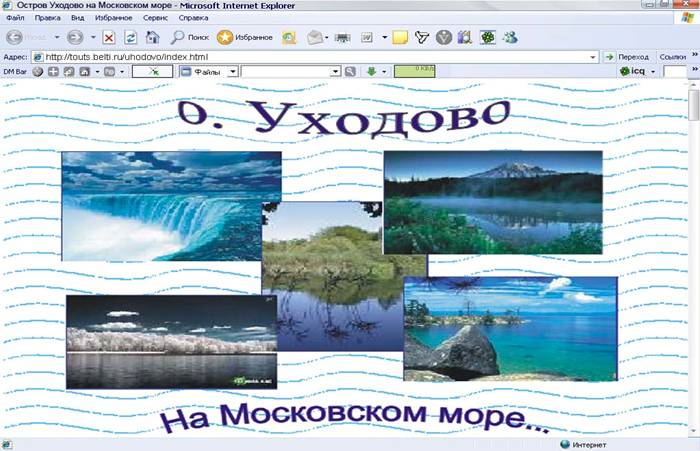Click the snowy winter lake photo

[x=171, y=342]
